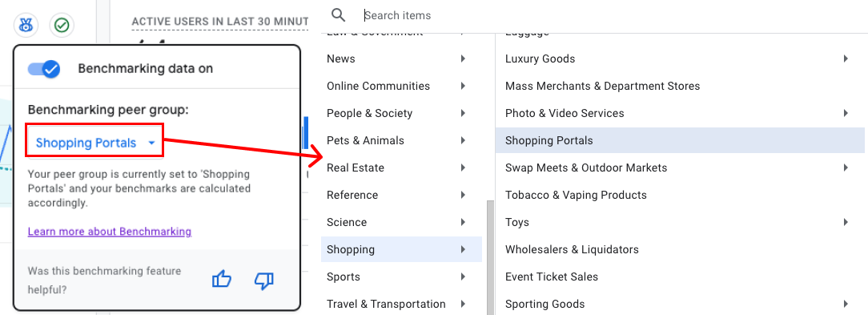Click the blue medal badge icon
The image size is (868, 315).
coord(26,24)
